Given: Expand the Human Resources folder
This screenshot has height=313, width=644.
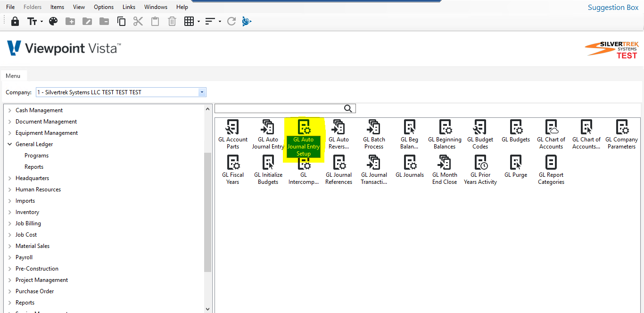Looking at the screenshot, I should pos(10,189).
